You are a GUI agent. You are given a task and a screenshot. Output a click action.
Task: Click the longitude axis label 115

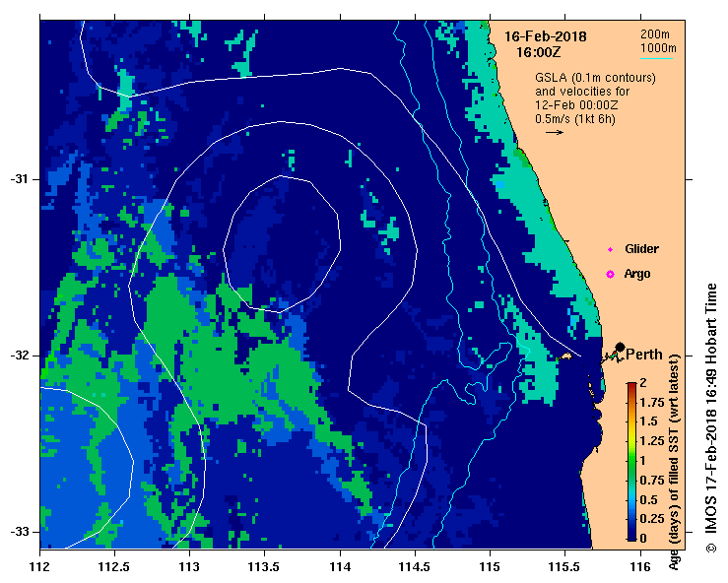click(x=490, y=567)
